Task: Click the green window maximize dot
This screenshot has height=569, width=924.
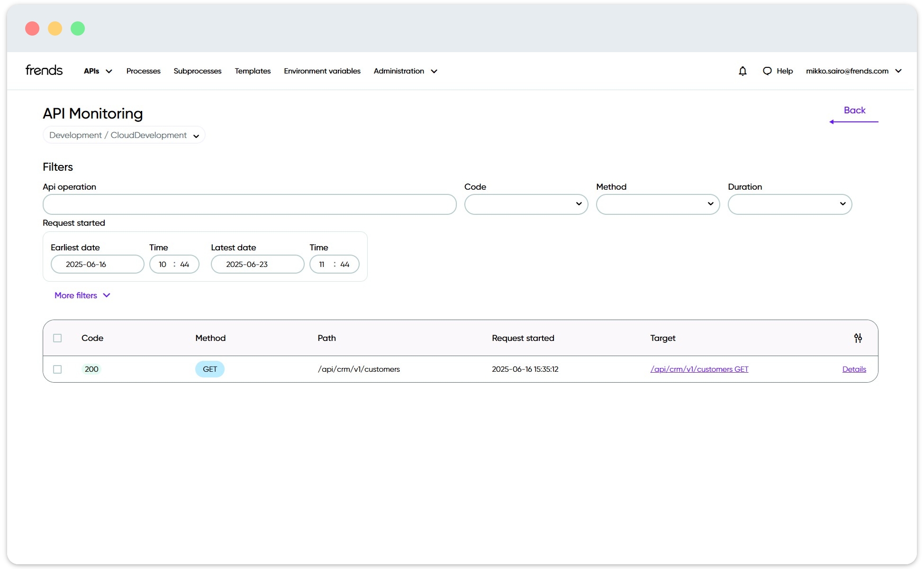Action: coord(78,28)
